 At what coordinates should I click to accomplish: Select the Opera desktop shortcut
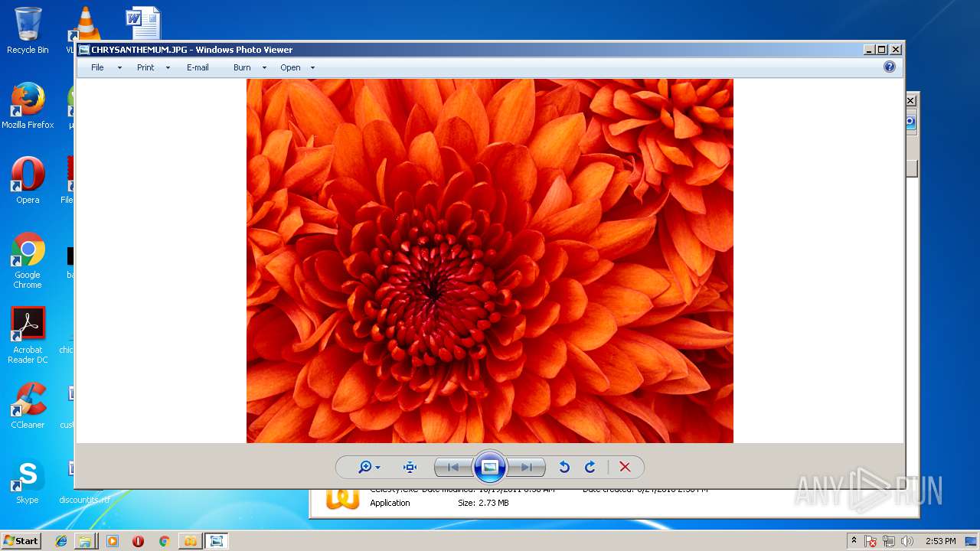click(x=28, y=181)
